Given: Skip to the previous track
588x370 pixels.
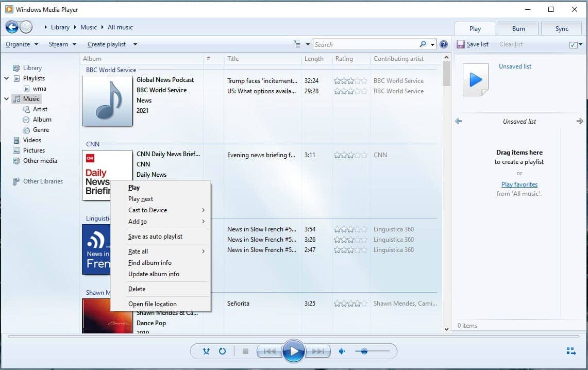Looking at the screenshot, I should coord(269,351).
